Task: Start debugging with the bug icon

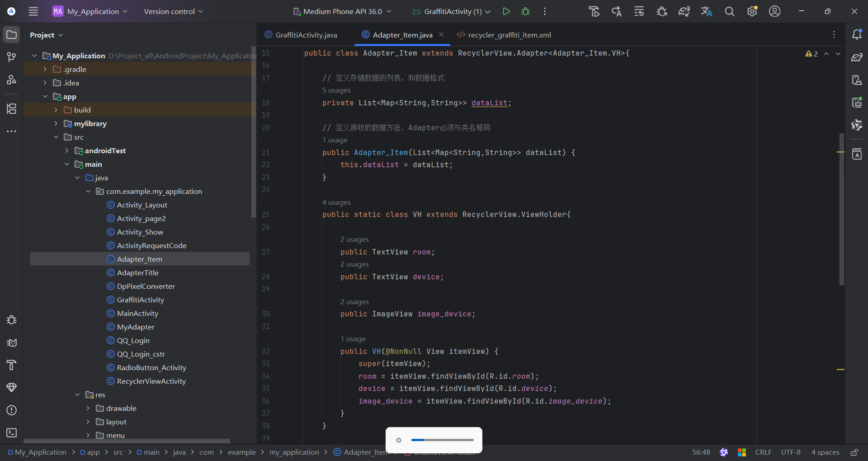Action: [x=525, y=11]
